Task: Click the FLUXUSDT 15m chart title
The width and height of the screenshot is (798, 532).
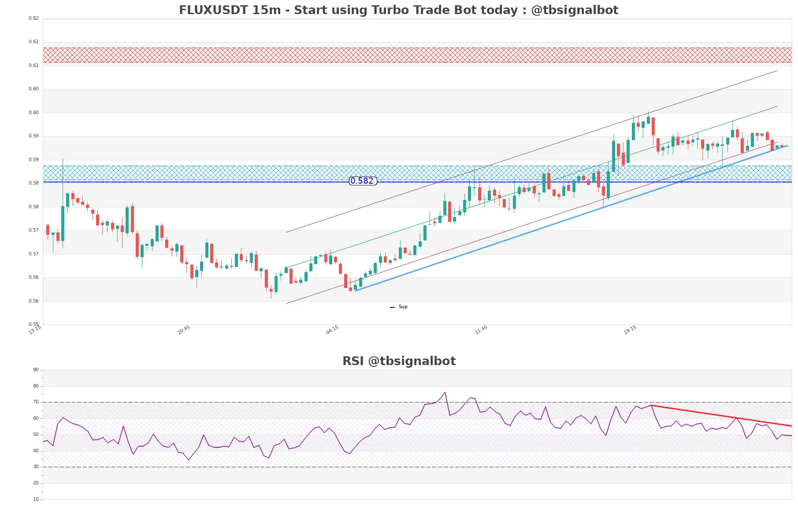Action: coord(398,10)
